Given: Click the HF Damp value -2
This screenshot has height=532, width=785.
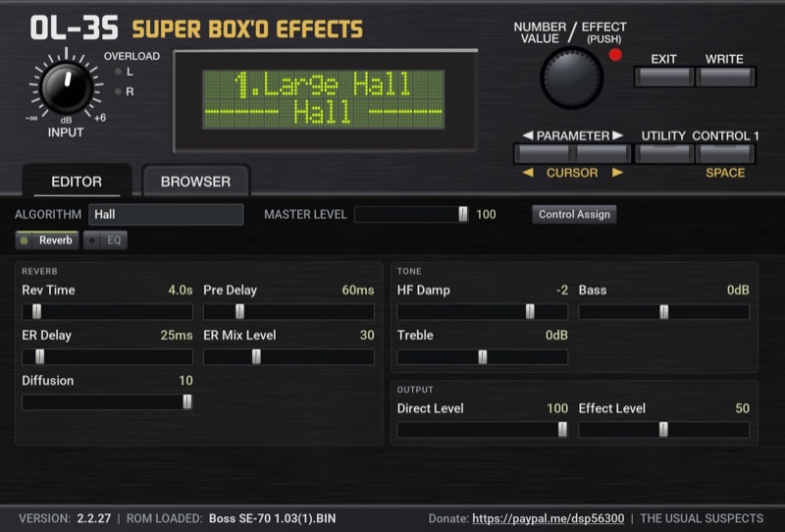Looking at the screenshot, I should pyautogui.click(x=561, y=290).
